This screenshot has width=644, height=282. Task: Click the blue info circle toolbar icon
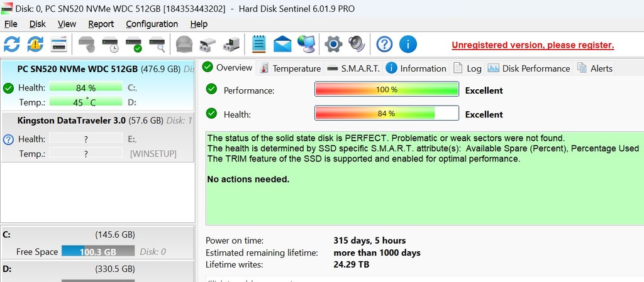point(408,44)
